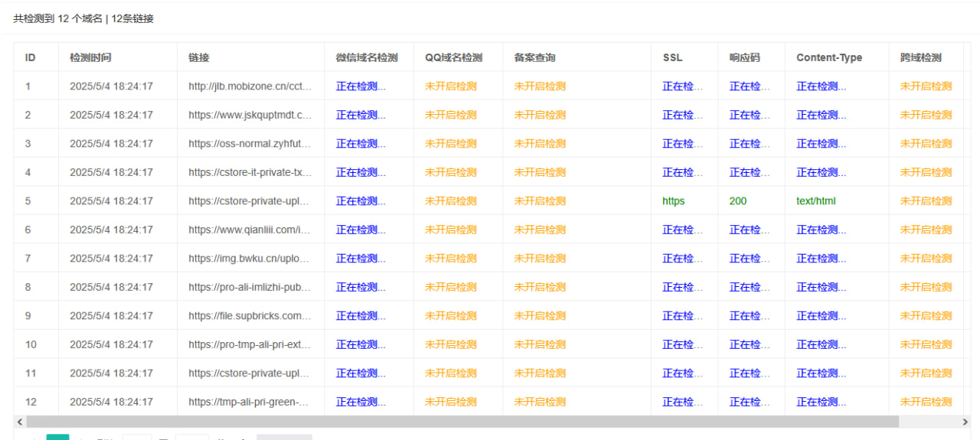The image size is (980, 440).
Task: Select the current page button in pagination
Action: pos(57,437)
